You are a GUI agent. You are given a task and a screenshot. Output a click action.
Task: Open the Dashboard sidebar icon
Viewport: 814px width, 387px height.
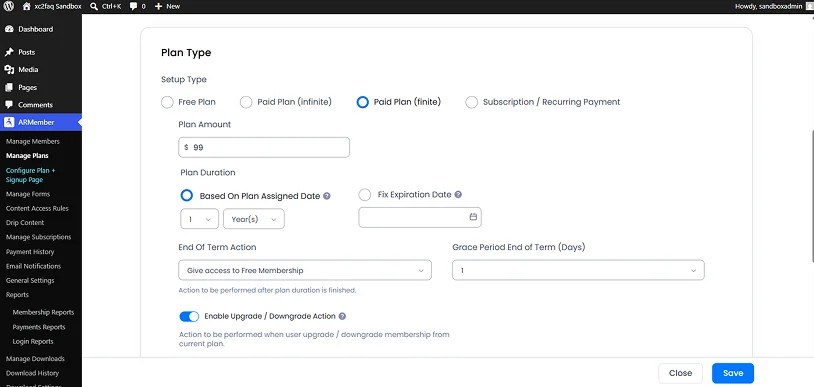click(x=9, y=29)
